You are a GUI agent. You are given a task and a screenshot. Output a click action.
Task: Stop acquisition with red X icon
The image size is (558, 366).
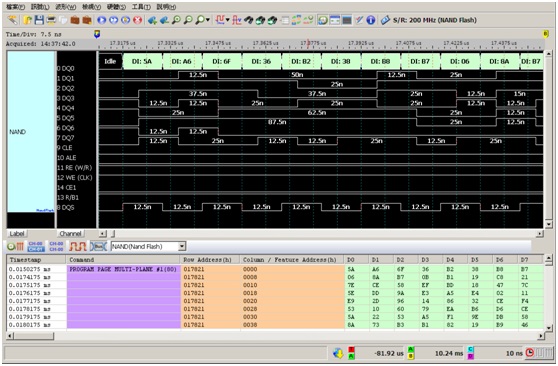pos(137,20)
